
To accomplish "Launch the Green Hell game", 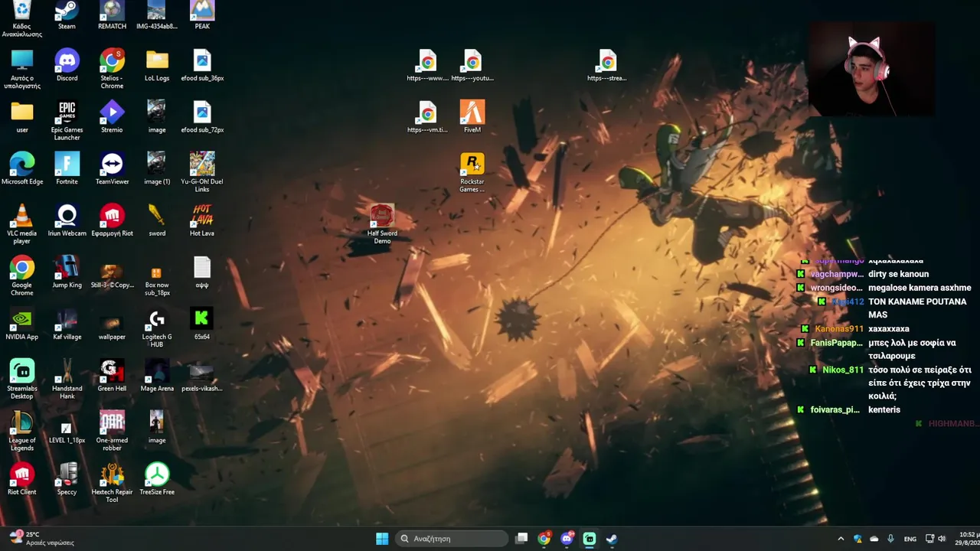I will click(x=112, y=375).
